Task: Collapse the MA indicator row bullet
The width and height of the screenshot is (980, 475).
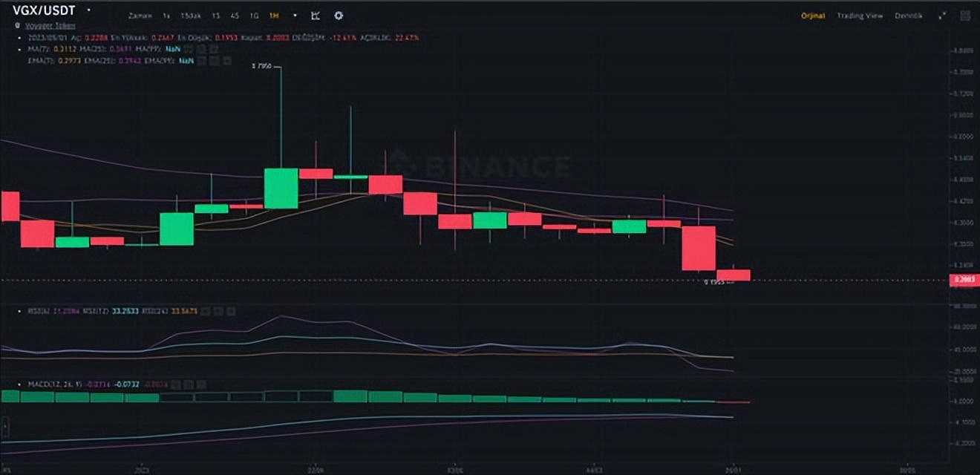Action: (x=19, y=48)
